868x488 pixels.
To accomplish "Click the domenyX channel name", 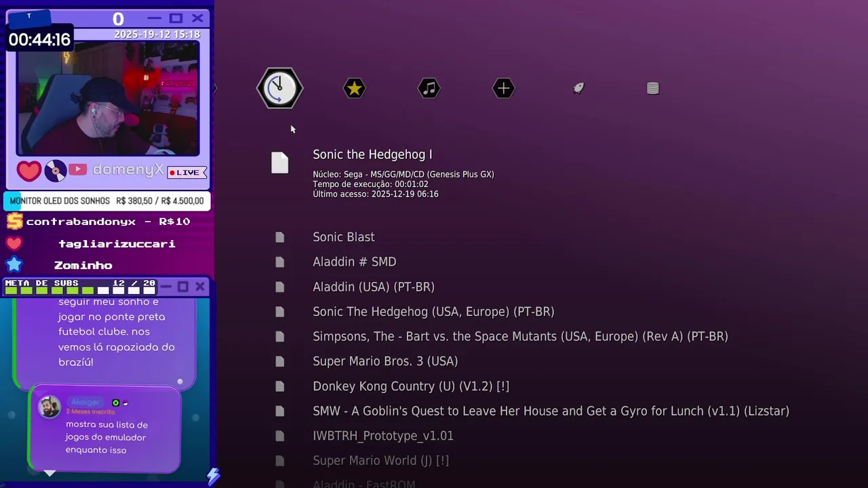I will (127, 170).
